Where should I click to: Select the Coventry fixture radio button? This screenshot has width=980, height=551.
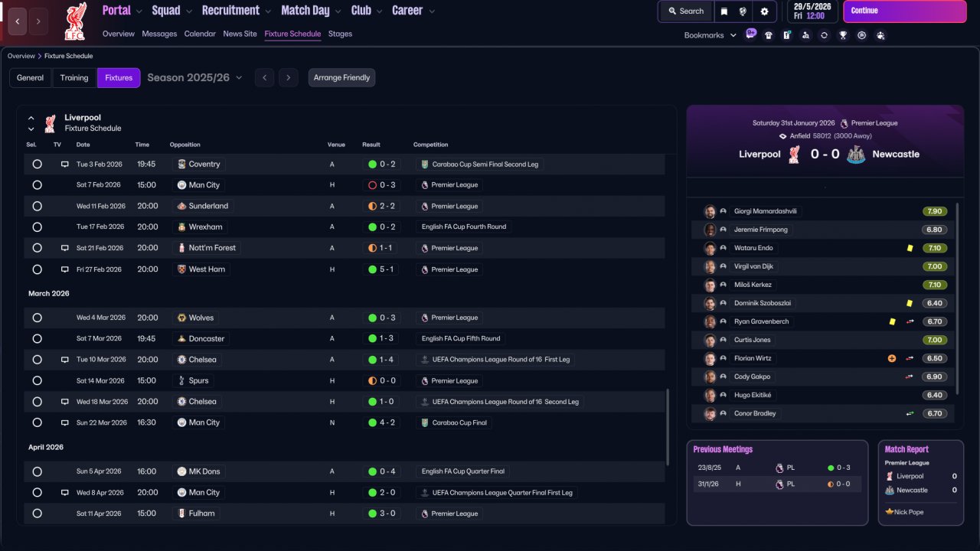click(37, 164)
